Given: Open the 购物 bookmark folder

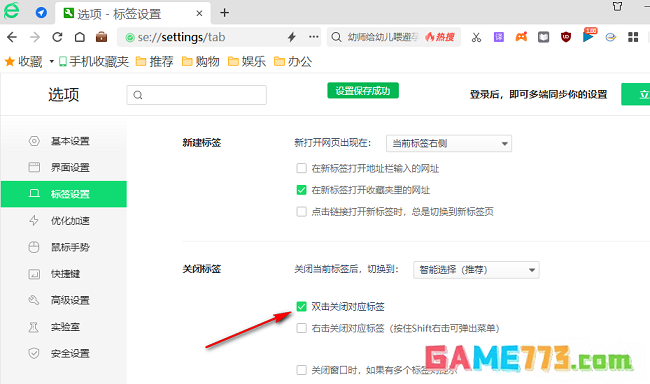Looking at the screenshot, I should coord(201,62).
